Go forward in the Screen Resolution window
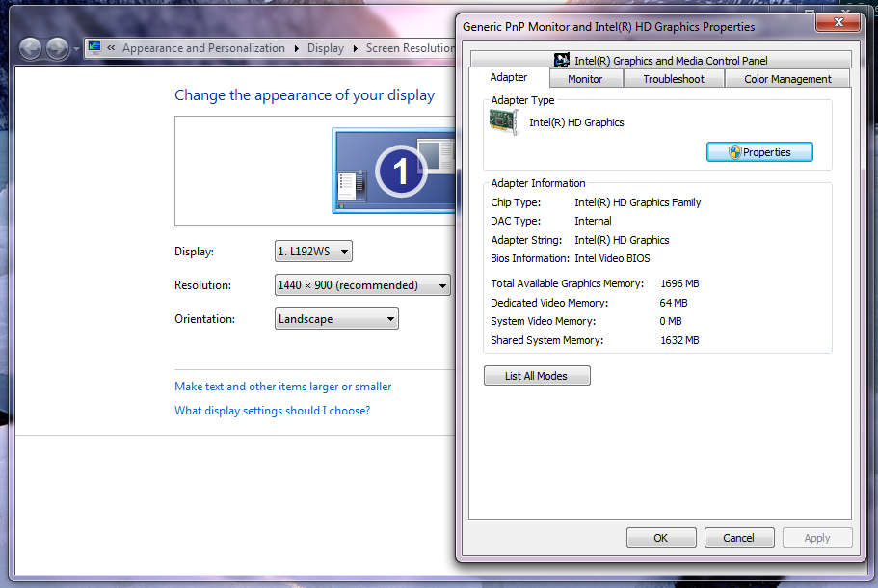 57,49
